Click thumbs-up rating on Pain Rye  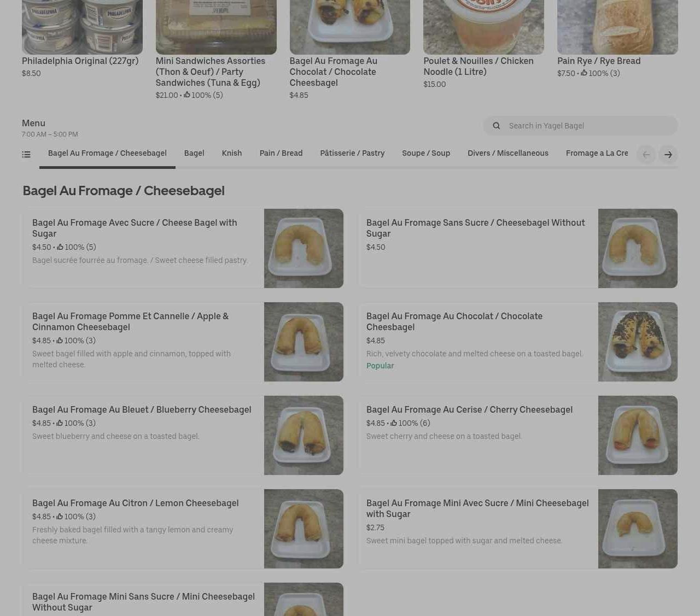click(x=584, y=73)
